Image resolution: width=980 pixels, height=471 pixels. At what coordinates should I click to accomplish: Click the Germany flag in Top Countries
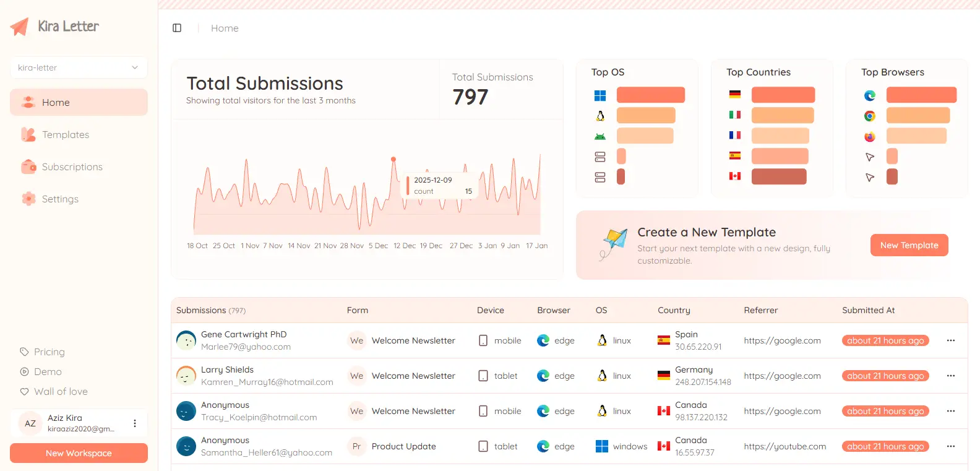click(734, 95)
